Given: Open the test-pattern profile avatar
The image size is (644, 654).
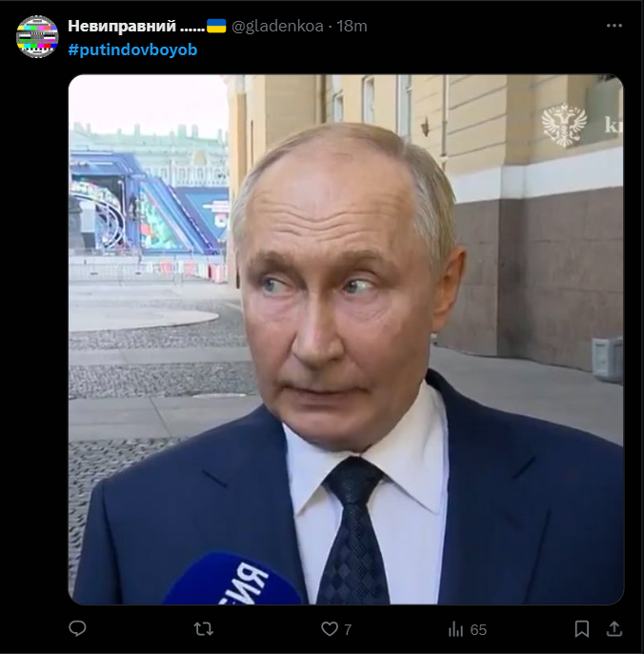Looking at the screenshot, I should (x=37, y=36).
